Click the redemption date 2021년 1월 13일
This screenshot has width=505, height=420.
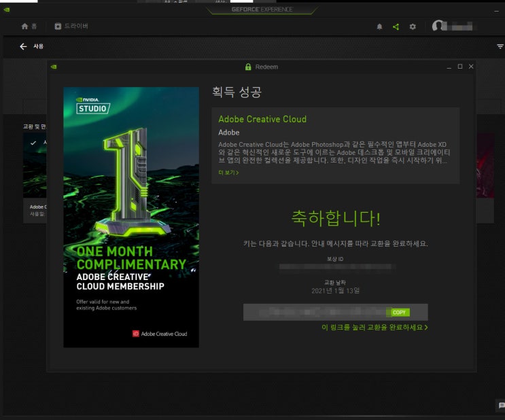335,290
